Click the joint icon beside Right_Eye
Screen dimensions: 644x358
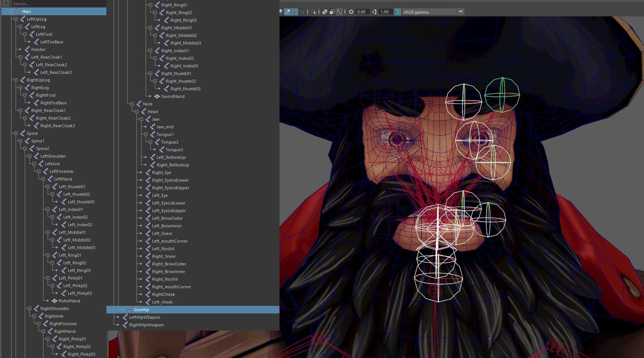click(x=148, y=173)
